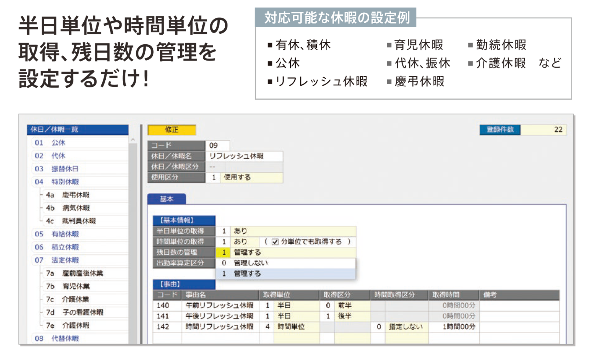Open the 半日単位の取得 value あり

pos(293,231)
